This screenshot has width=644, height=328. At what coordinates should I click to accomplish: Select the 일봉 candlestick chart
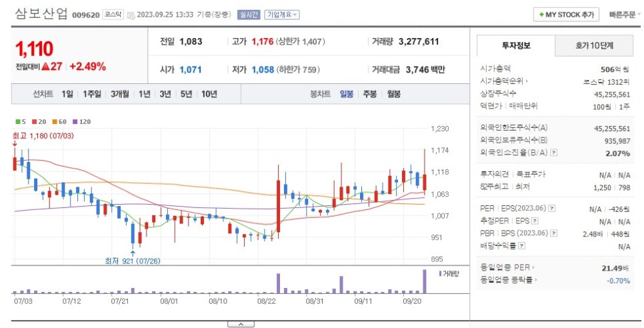[346, 94]
